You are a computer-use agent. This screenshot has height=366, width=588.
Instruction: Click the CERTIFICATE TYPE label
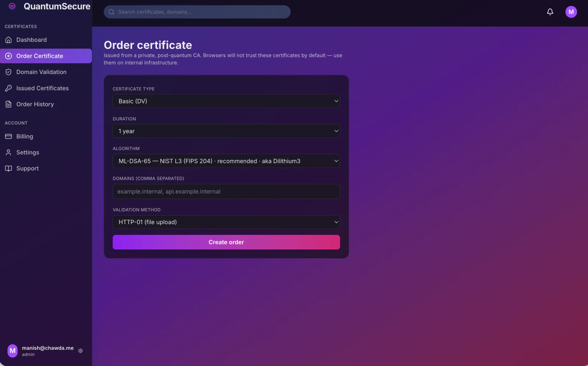click(133, 89)
